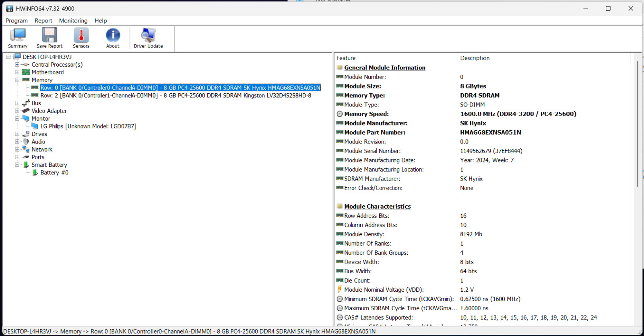Click the Module Nominal Voltage lightning icon

click(x=340, y=289)
